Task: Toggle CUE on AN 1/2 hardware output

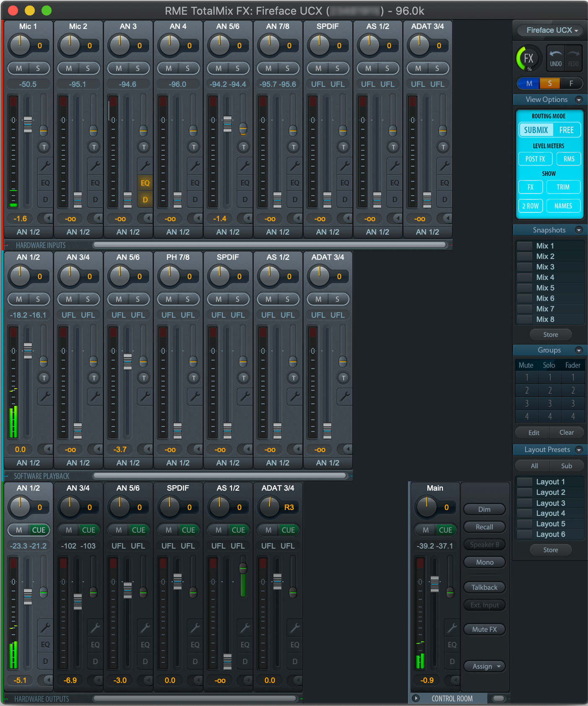Action: [x=39, y=530]
